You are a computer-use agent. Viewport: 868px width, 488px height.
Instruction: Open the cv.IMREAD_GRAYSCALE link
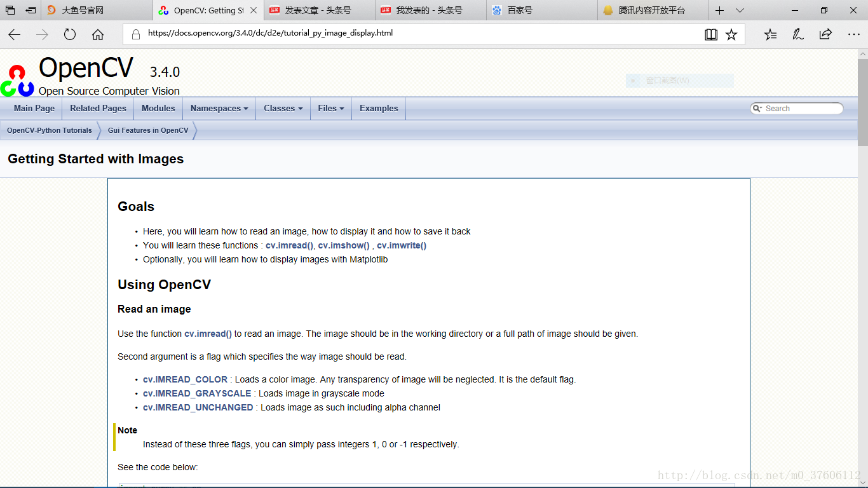[197, 393]
